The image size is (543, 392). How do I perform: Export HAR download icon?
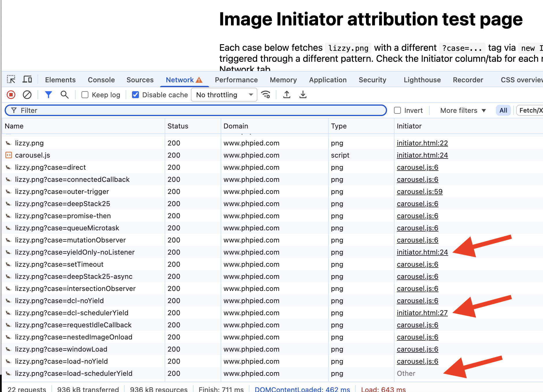(303, 95)
